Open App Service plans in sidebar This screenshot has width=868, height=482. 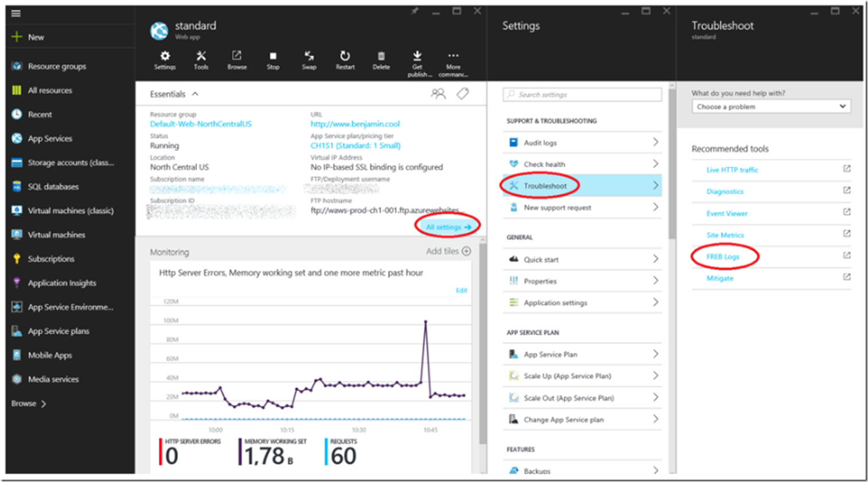pos(58,331)
